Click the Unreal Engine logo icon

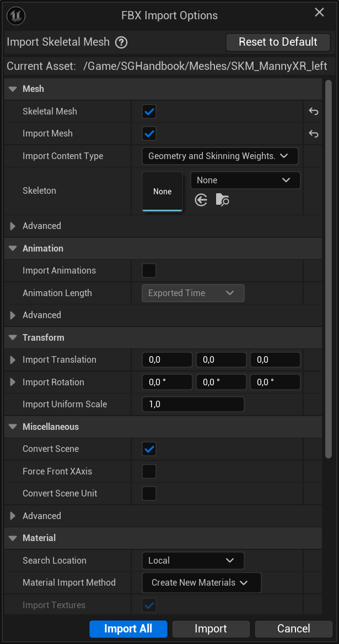click(x=16, y=16)
